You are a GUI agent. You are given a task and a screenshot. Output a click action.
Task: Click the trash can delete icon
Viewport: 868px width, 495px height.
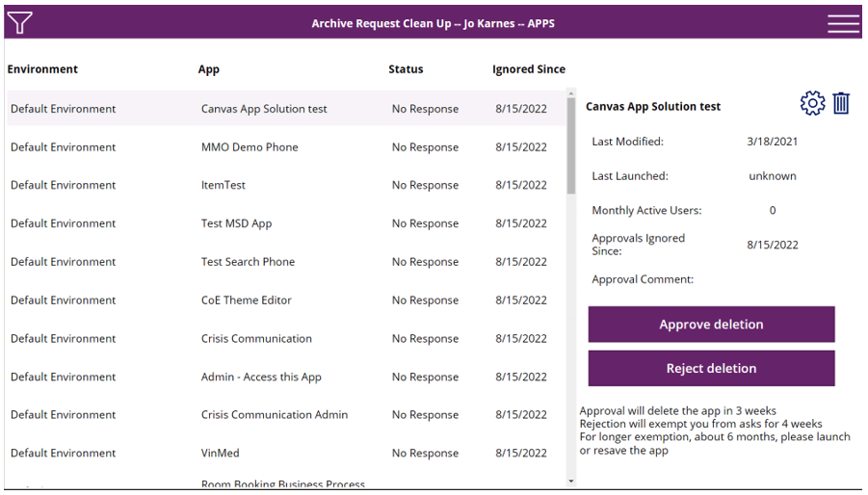[841, 104]
